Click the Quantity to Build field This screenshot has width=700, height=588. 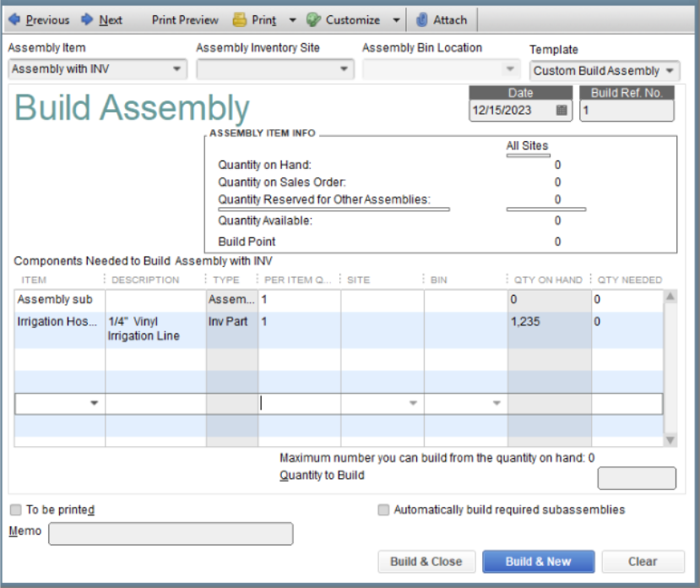(636, 477)
